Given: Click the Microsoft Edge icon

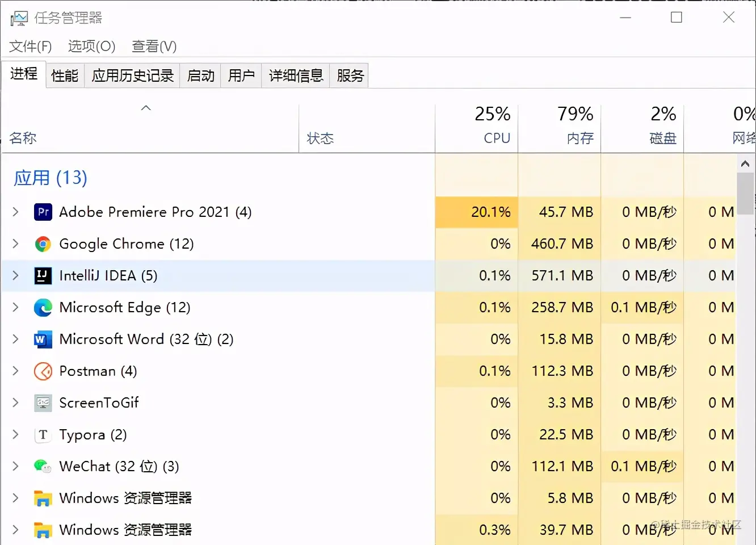Looking at the screenshot, I should [43, 307].
